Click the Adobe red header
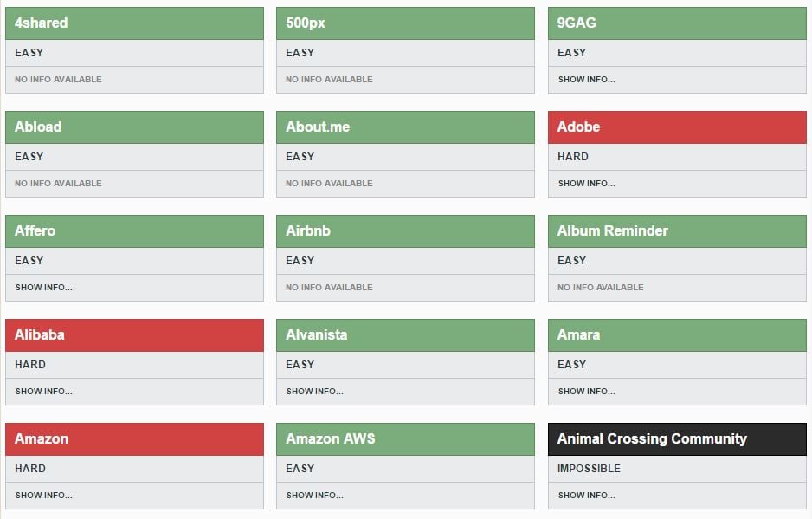812x519 pixels. (677, 127)
